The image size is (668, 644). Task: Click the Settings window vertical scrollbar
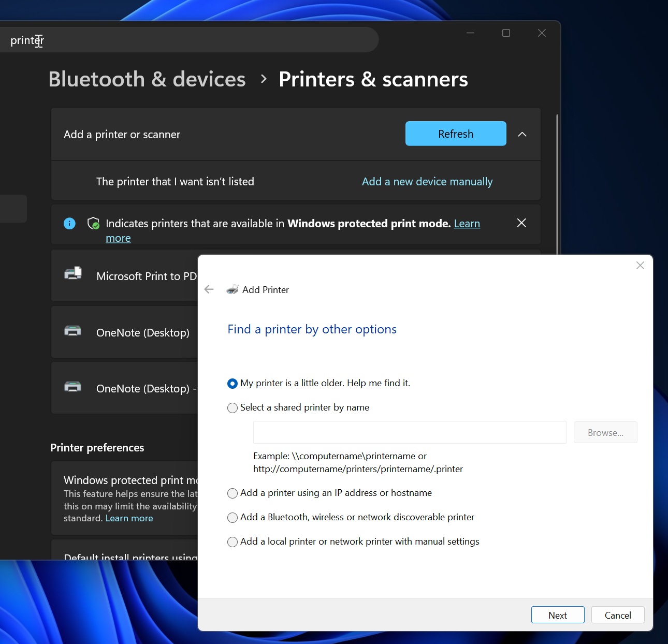tap(557, 184)
